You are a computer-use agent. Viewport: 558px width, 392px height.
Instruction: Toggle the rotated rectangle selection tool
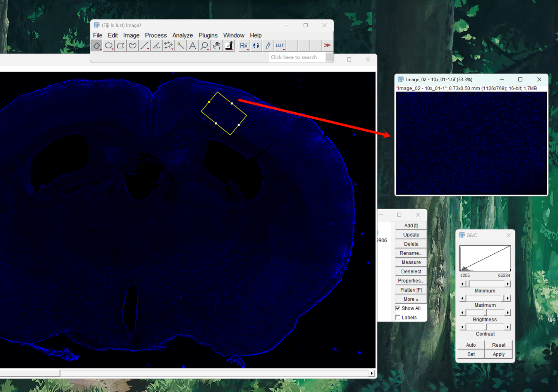pos(96,46)
